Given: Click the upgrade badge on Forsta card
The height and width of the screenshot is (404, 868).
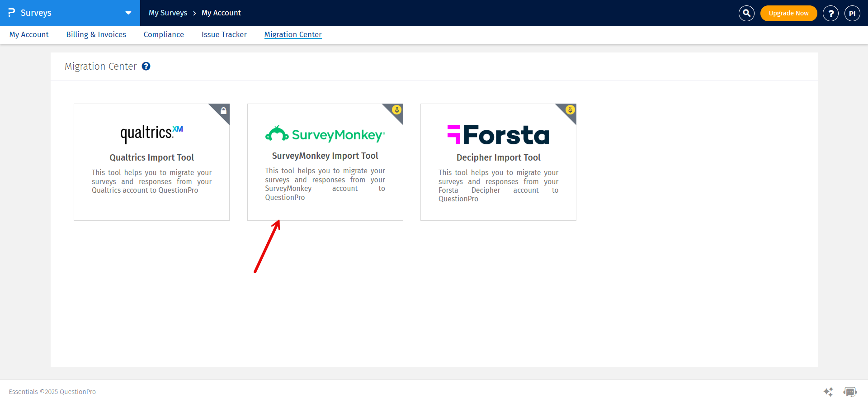Looking at the screenshot, I should (x=570, y=109).
